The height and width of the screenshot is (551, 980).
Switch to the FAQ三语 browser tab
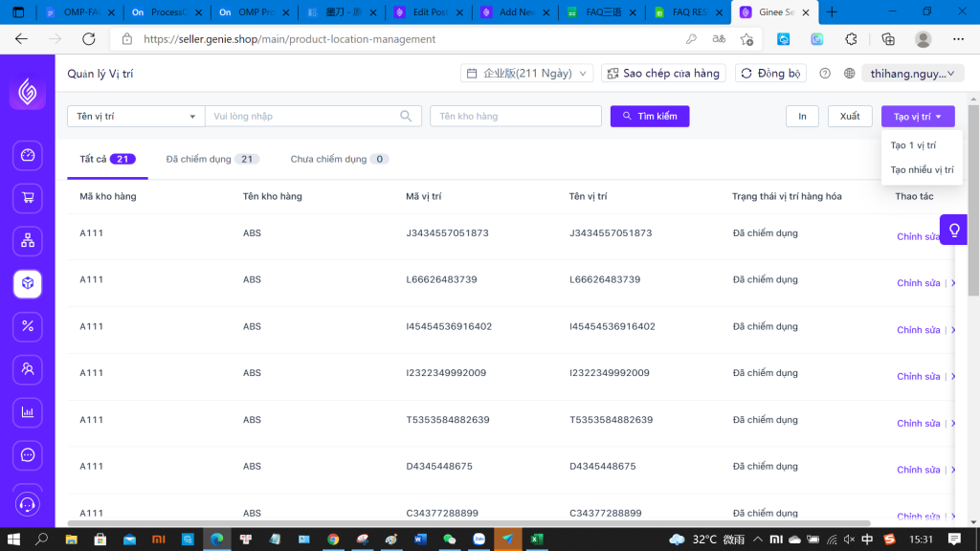[603, 11]
